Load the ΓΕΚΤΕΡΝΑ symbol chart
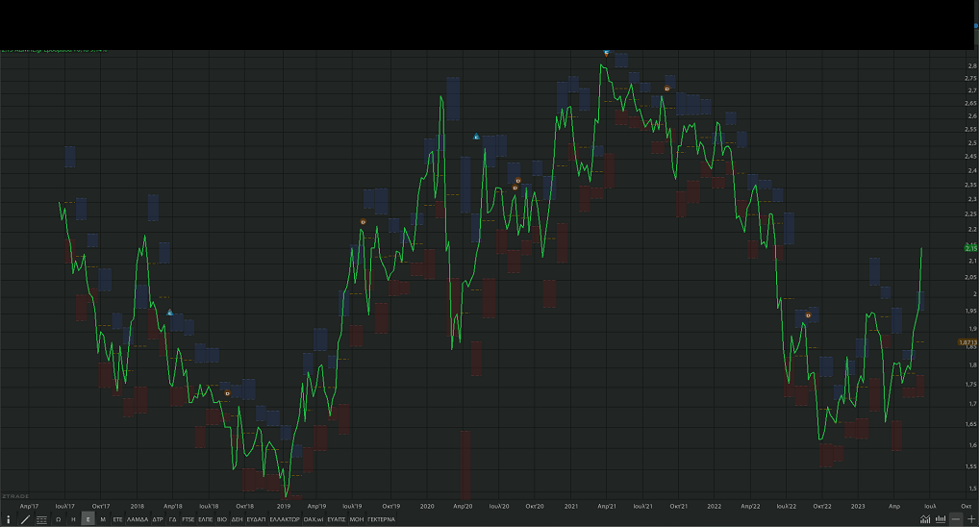This screenshot has height=527, width=980. 381,519
